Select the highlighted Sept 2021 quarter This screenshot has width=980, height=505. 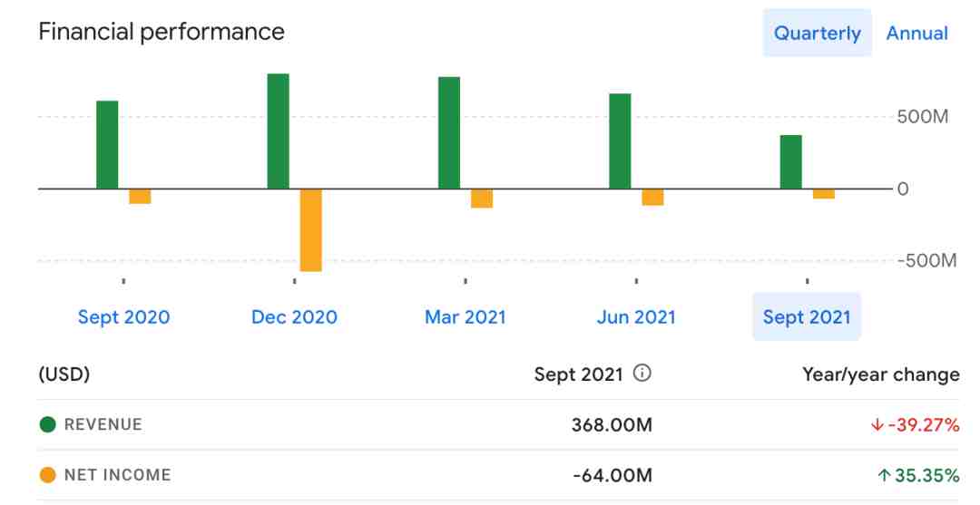(807, 316)
